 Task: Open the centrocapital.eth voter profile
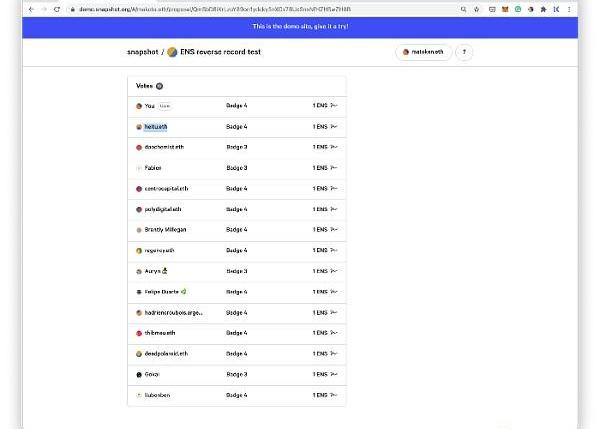point(166,188)
